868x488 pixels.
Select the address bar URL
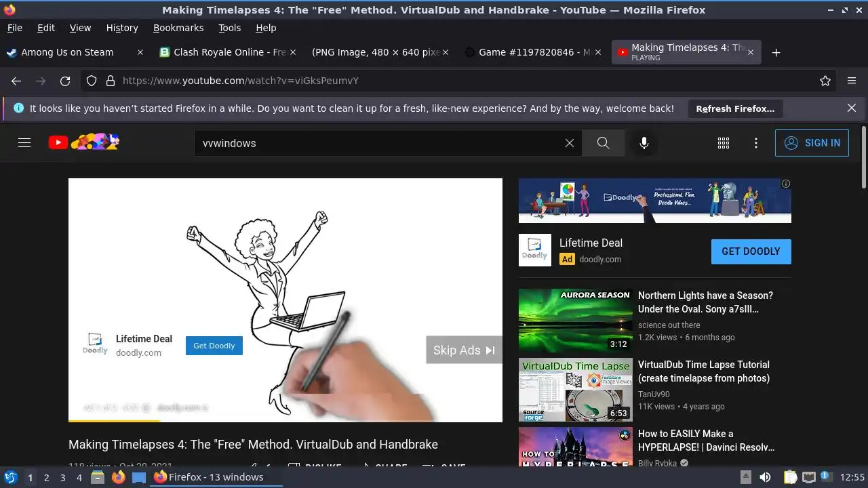click(x=241, y=81)
